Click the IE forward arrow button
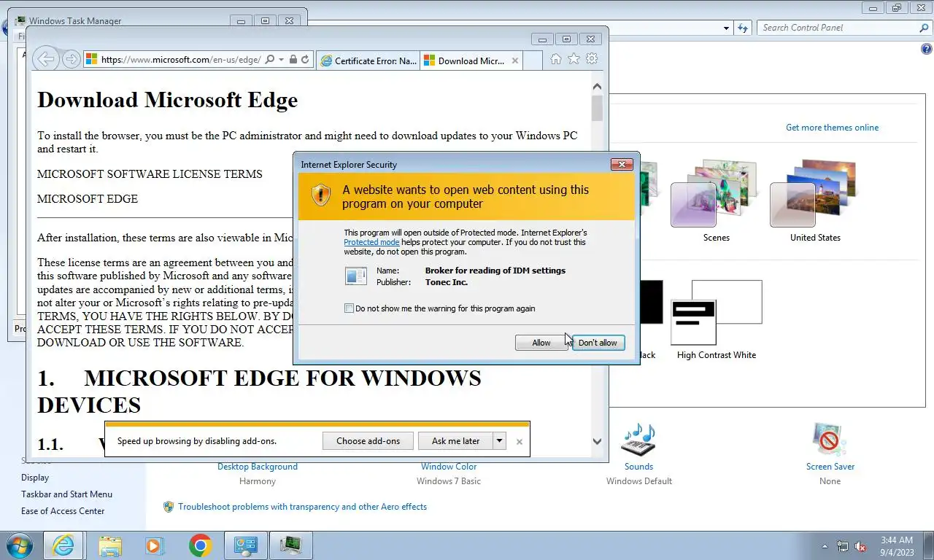Viewport: 934px width, 560px height. pyautogui.click(x=71, y=60)
